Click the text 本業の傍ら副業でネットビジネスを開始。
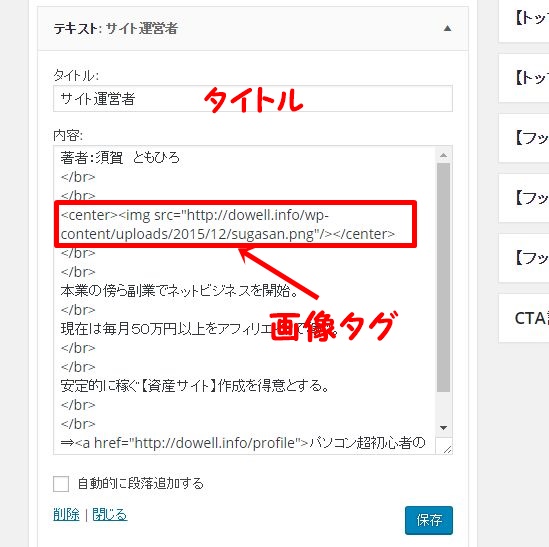This screenshot has width=549, height=547. (179, 291)
